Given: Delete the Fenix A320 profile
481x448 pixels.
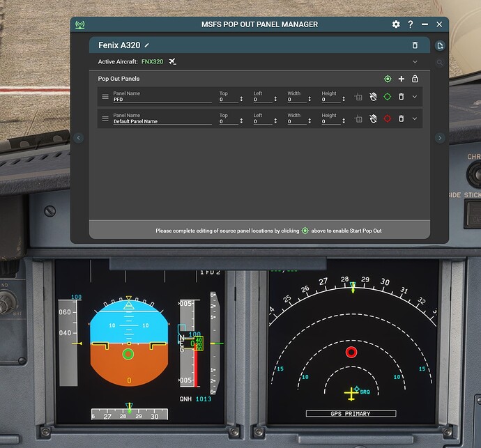Looking at the screenshot, I should coord(415,45).
